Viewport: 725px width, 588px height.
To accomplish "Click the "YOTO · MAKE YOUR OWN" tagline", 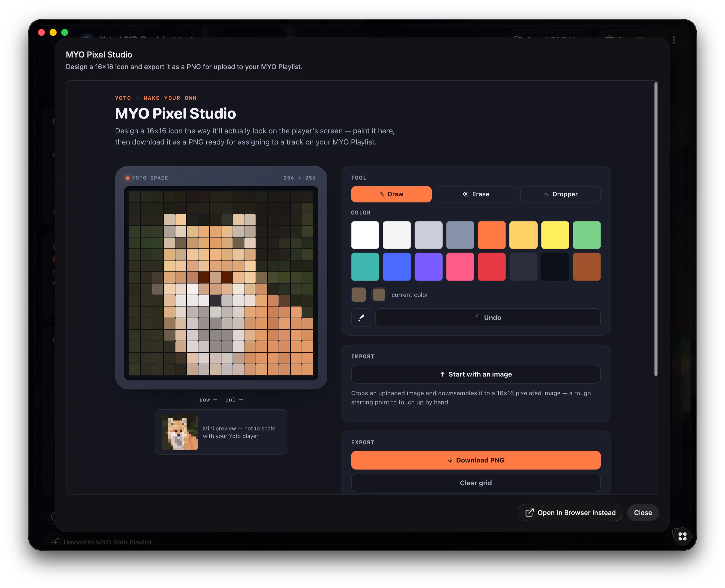I will pyautogui.click(x=156, y=98).
